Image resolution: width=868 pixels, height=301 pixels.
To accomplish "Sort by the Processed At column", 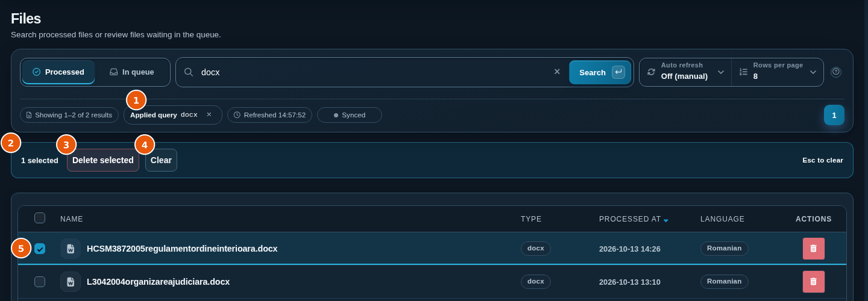I will (634, 219).
